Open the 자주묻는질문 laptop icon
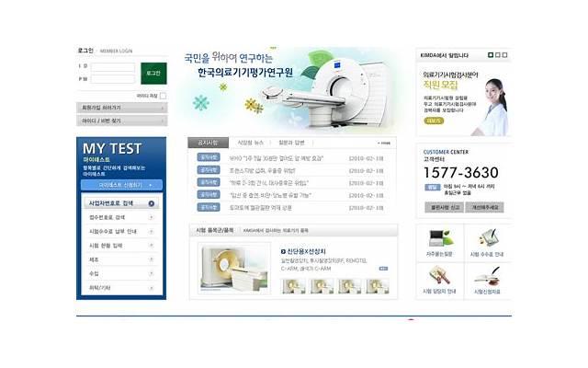 440,238
